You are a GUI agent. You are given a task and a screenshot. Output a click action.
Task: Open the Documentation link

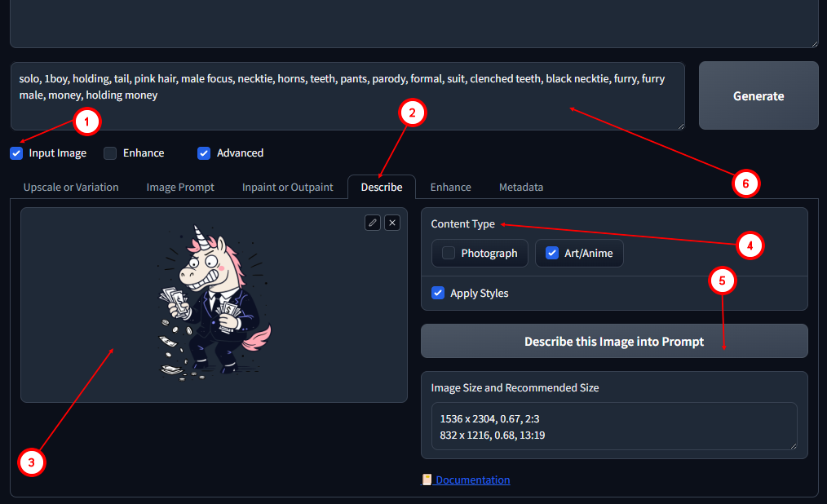tap(472, 480)
